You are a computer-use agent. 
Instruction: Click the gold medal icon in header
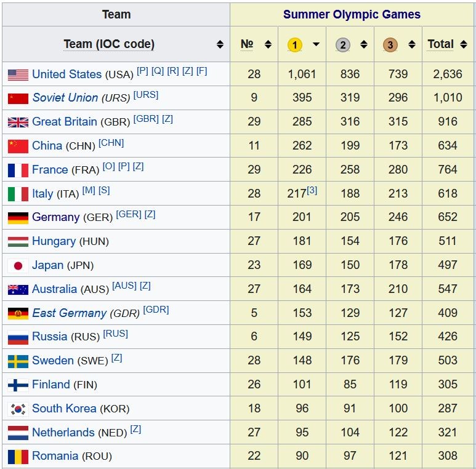(x=295, y=44)
